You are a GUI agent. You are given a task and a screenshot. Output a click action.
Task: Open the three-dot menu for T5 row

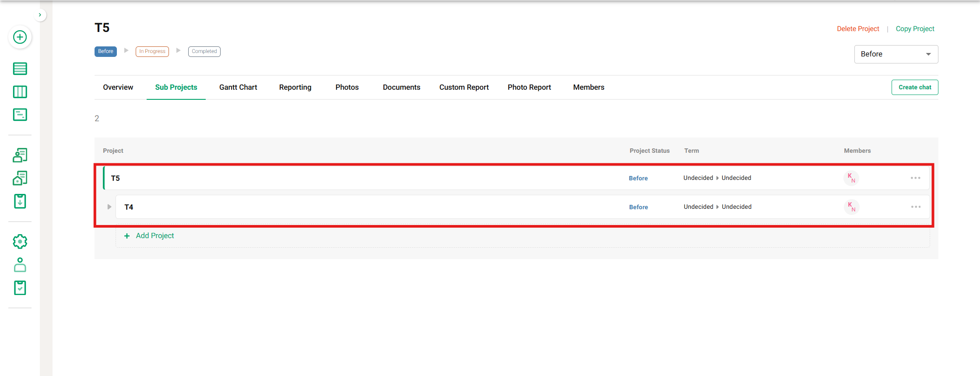[x=915, y=178]
